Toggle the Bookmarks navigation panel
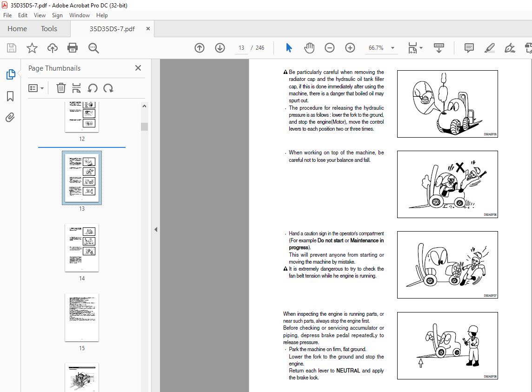Screen dimensions: 532x392 pyautogui.click(x=10, y=96)
